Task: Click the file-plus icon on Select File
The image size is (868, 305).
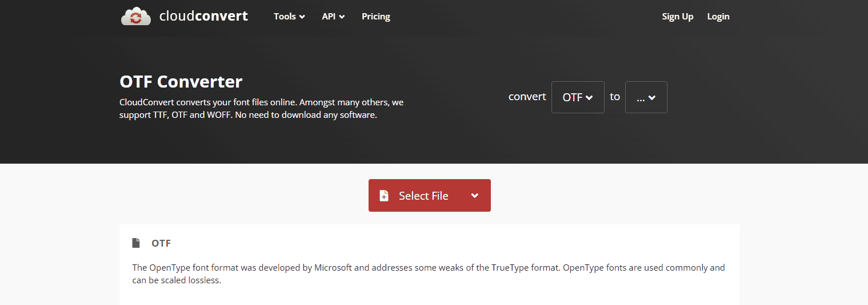Action: click(x=384, y=196)
